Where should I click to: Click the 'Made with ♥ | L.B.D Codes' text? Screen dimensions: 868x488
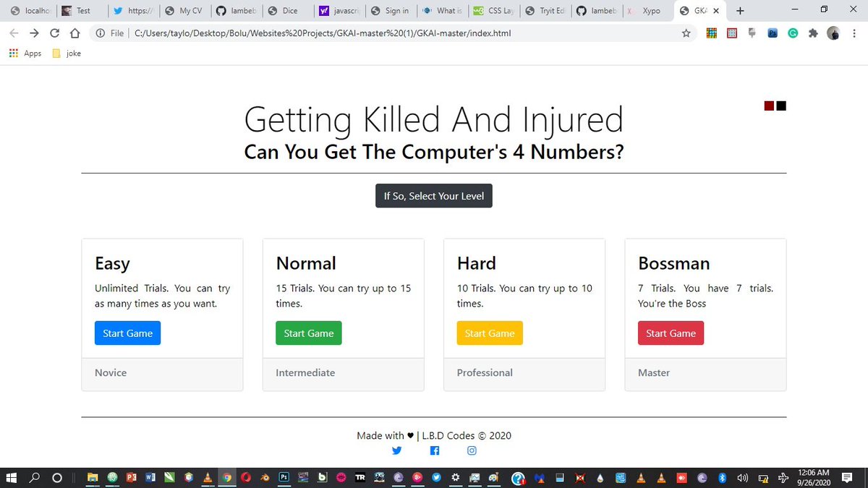(416, 435)
